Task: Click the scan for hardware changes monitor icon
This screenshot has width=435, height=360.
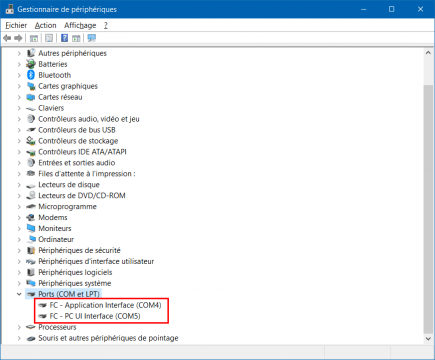Action: [92, 38]
